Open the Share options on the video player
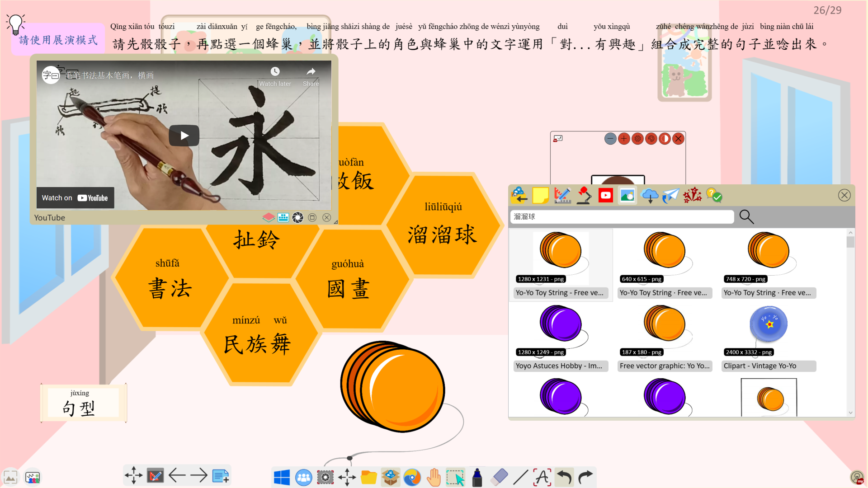 [x=311, y=71]
